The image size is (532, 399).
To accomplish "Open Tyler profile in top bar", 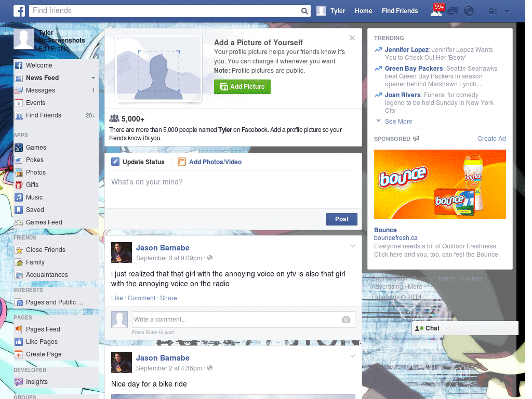I will pos(331,11).
